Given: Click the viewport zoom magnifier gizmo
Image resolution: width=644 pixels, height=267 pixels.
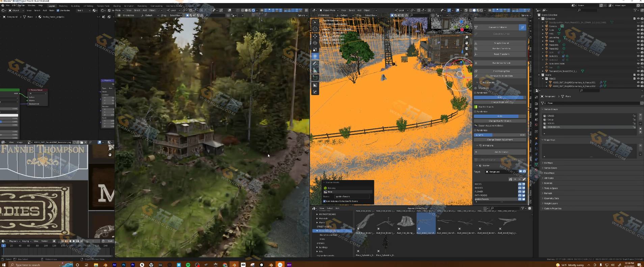Looking at the screenshot, I should click(x=466, y=37).
